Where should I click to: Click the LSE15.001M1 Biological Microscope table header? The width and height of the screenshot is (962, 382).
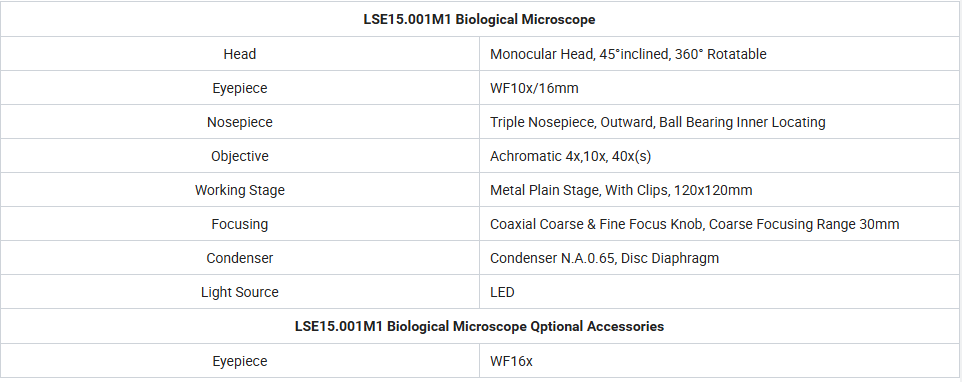[x=479, y=20]
